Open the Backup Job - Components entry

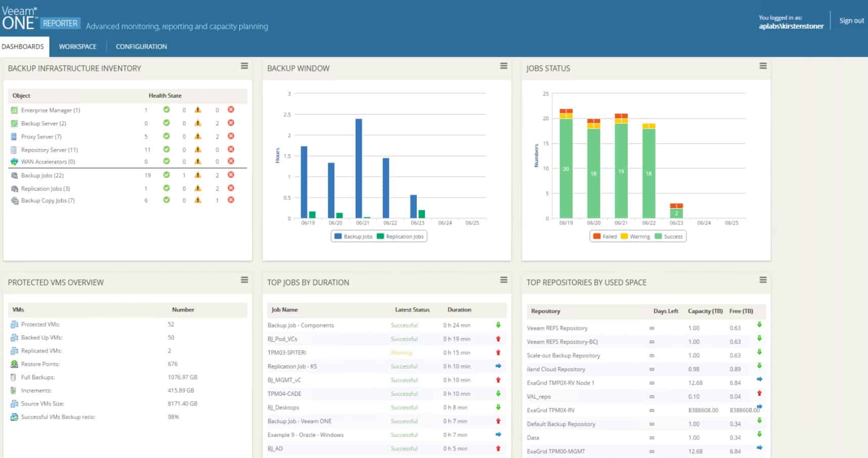[x=301, y=325]
